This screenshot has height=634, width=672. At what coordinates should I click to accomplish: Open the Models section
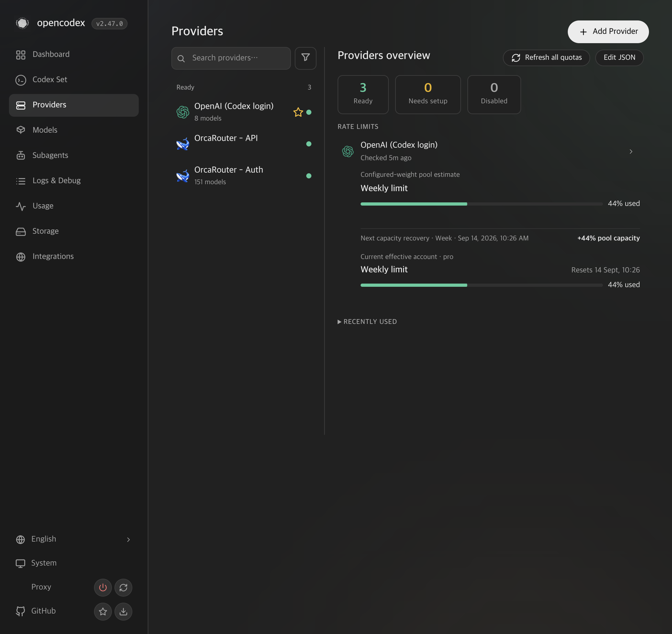[74, 130]
